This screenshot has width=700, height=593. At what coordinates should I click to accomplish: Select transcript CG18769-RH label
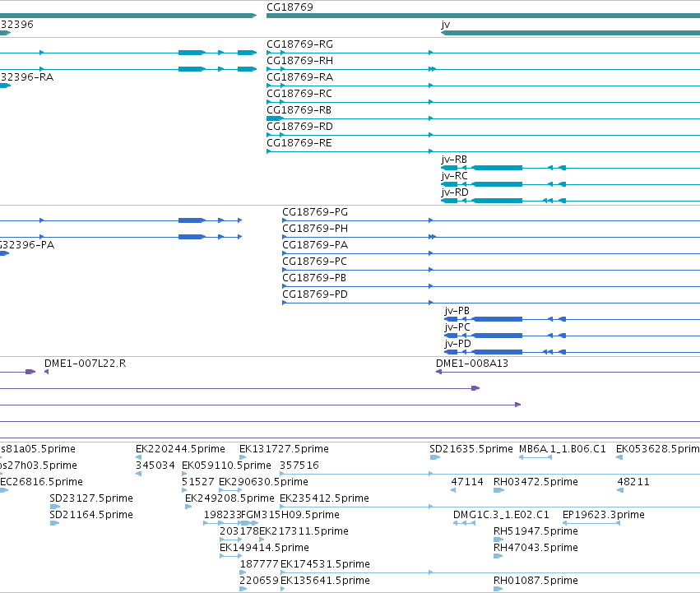pos(299,61)
